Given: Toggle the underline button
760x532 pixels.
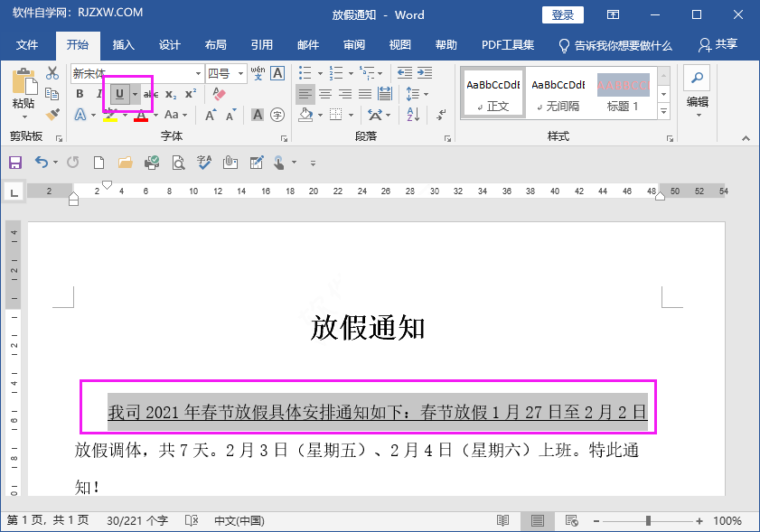Looking at the screenshot, I should [x=119, y=94].
